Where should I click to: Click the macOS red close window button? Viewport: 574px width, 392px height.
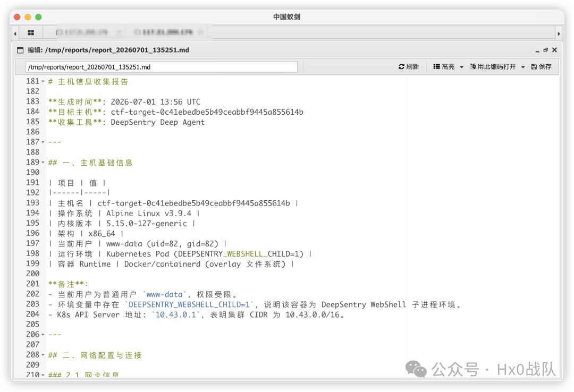[17, 17]
